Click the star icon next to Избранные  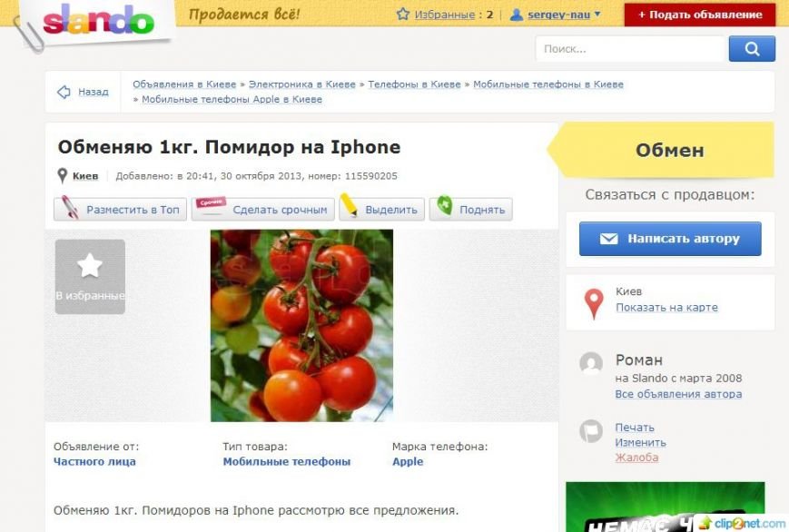click(x=403, y=15)
